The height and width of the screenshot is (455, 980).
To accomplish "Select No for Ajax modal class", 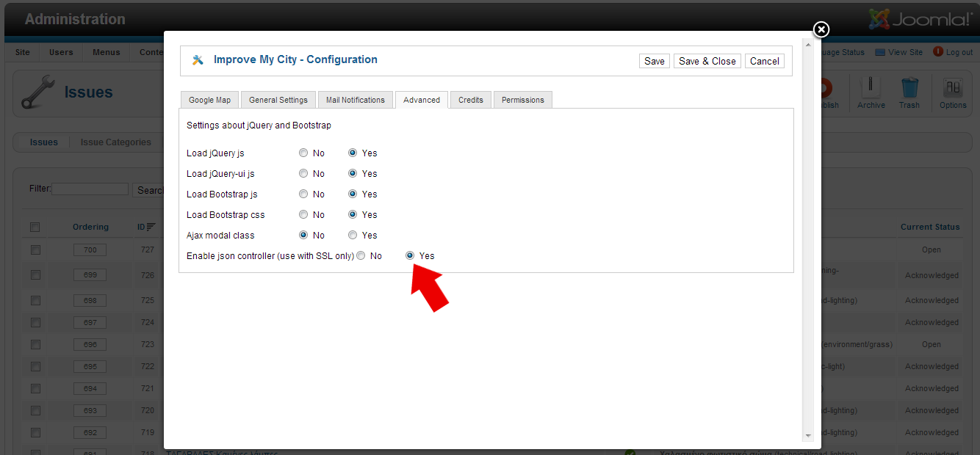I will [303, 236].
